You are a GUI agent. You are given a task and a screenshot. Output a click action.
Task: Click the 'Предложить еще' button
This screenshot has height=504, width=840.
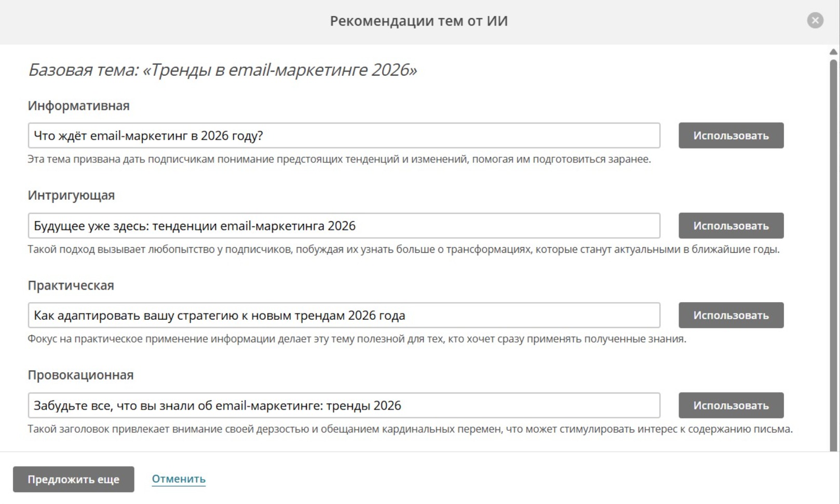click(73, 479)
